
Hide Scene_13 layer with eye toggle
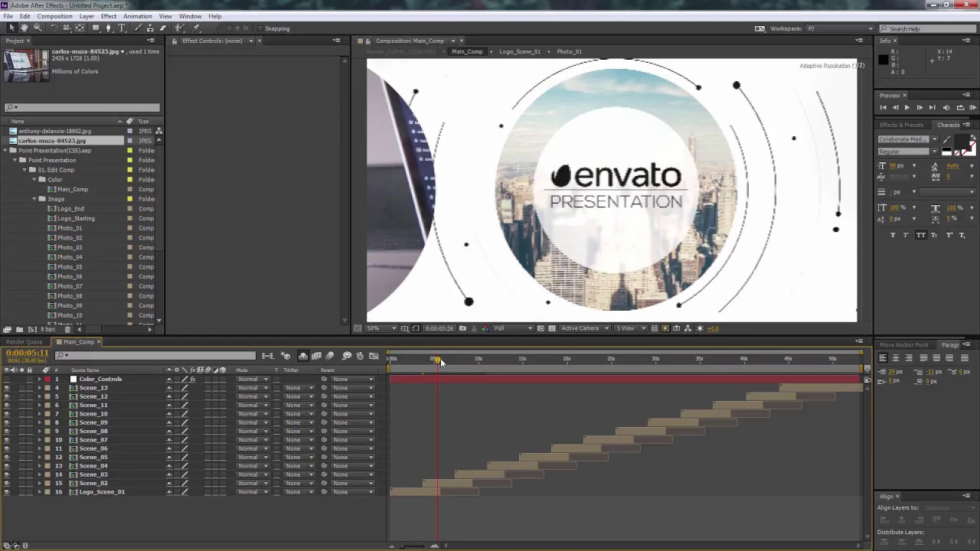coord(7,388)
